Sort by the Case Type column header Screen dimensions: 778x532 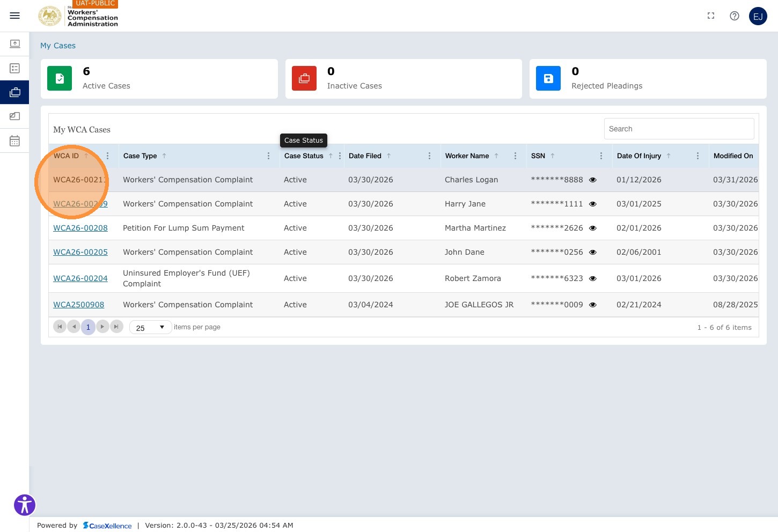click(140, 156)
